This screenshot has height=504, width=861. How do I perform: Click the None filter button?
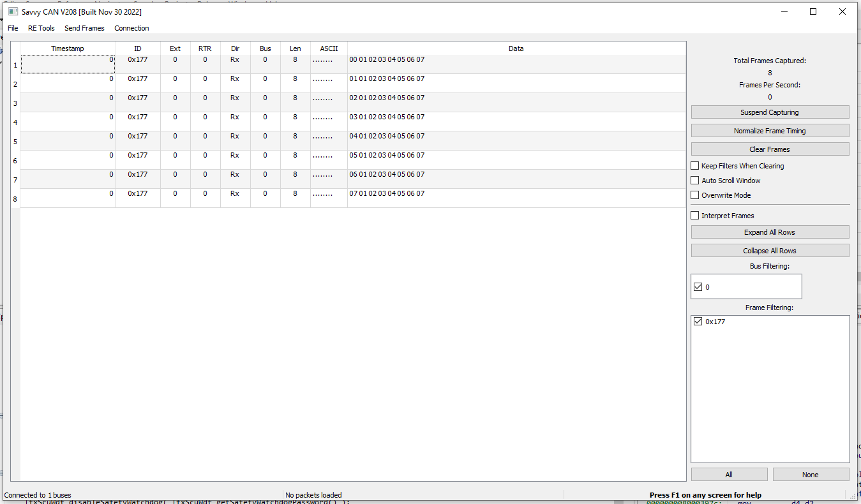pos(811,475)
